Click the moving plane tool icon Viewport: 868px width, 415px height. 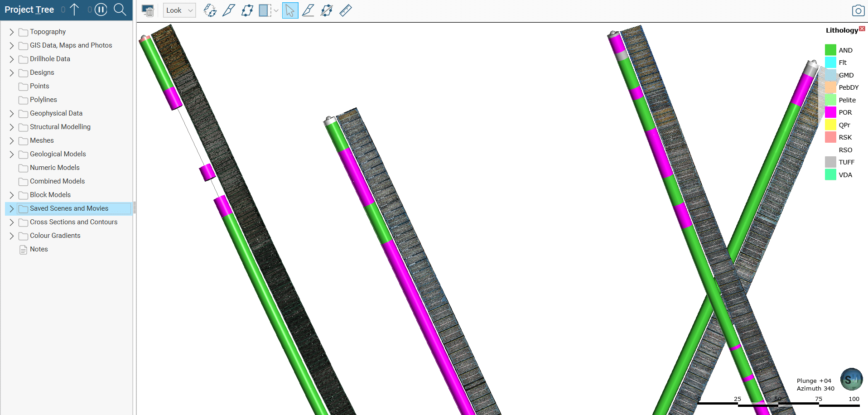(247, 10)
